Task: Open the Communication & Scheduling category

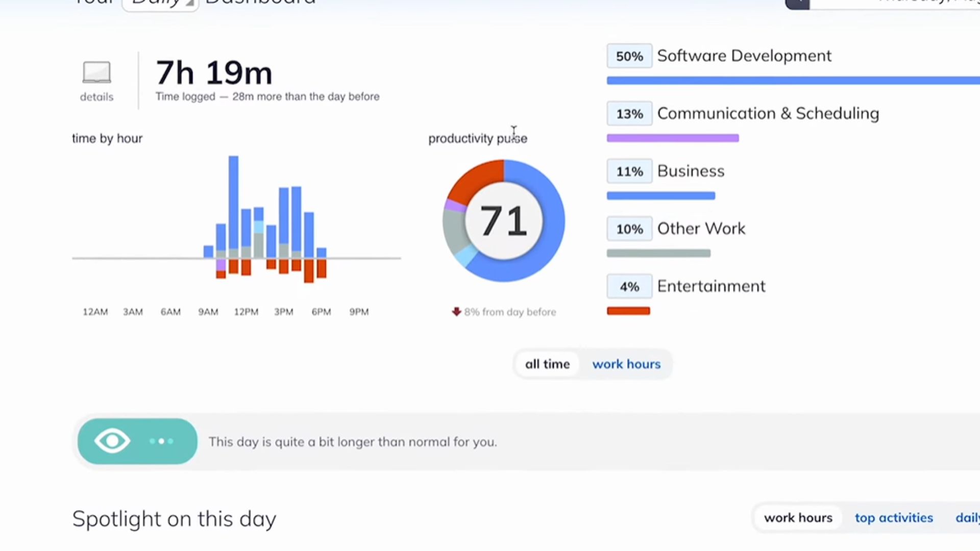Action: [768, 113]
